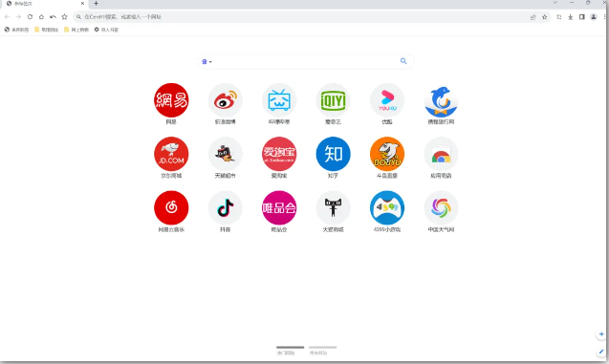Open the NetEase 網易 shortcut icon
This screenshot has height=364, width=609.
click(x=171, y=100)
